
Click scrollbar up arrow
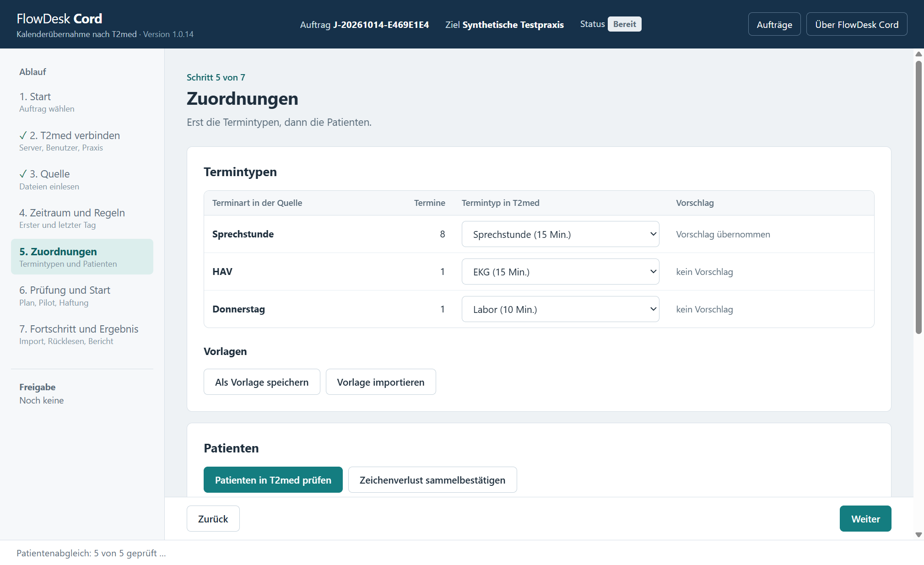919,54
